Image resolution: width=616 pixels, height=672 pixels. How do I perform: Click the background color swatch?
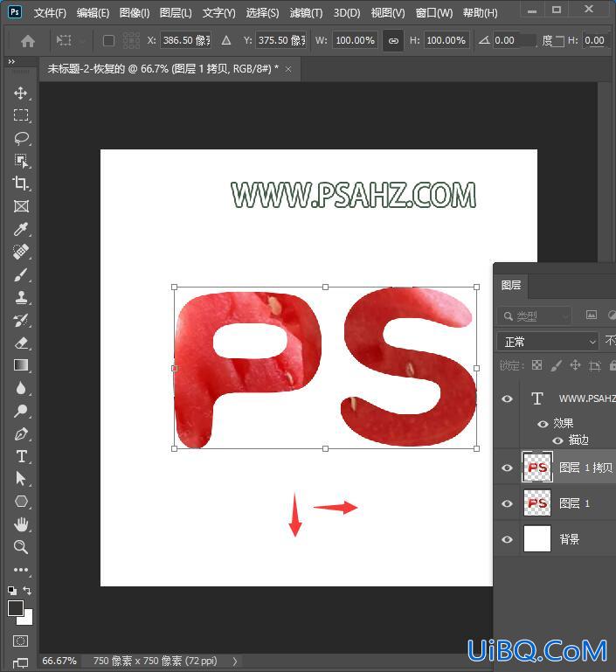pyautogui.click(x=27, y=619)
